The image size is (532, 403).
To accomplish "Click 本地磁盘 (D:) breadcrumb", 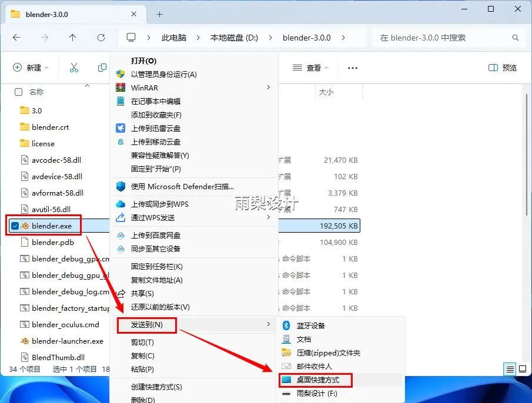I will coord(234,38).
